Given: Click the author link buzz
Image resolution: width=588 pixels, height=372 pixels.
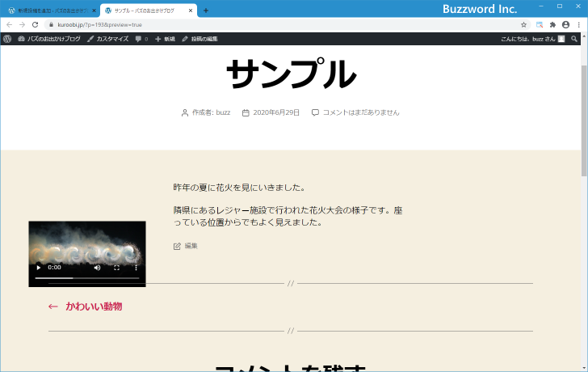Looking at the screenshot, I should (223, 112).
